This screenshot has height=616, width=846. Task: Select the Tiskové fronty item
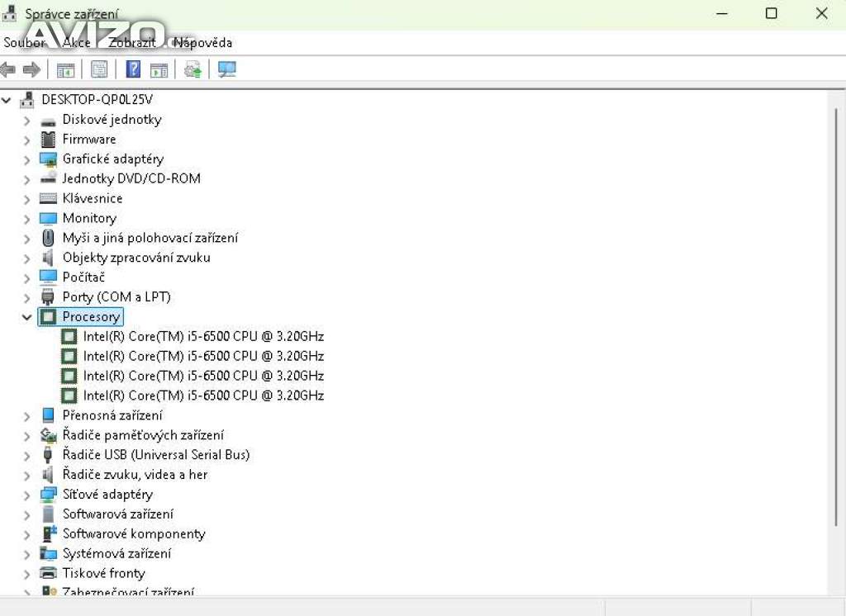pyautogui.click(x=103, y=573)
